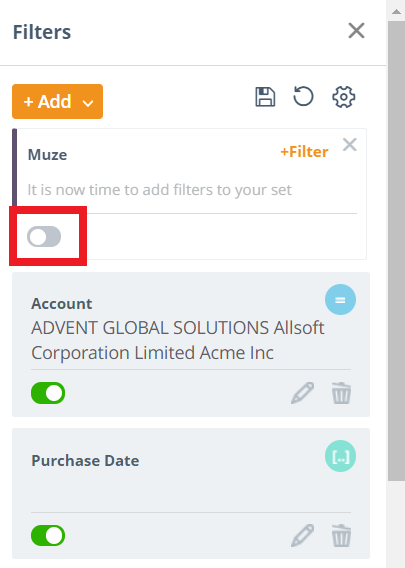The width and height of the screenshot is (405, 568).
Task: Enable the Muze filter set toggle
Action: click(44, 237)
